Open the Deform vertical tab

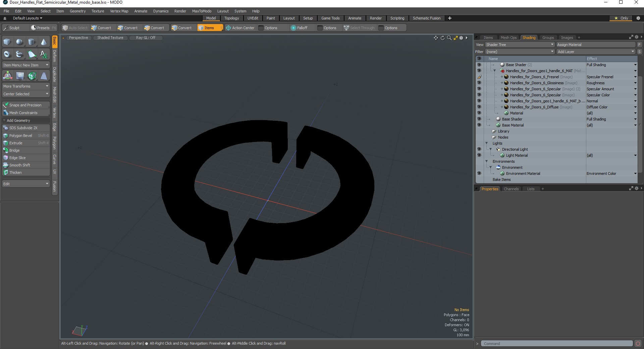pos(55,56)
